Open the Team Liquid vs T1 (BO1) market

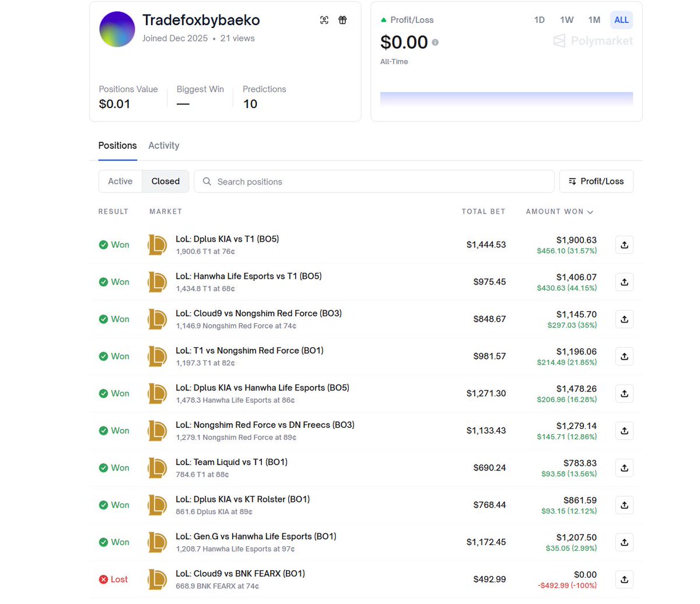232,462
